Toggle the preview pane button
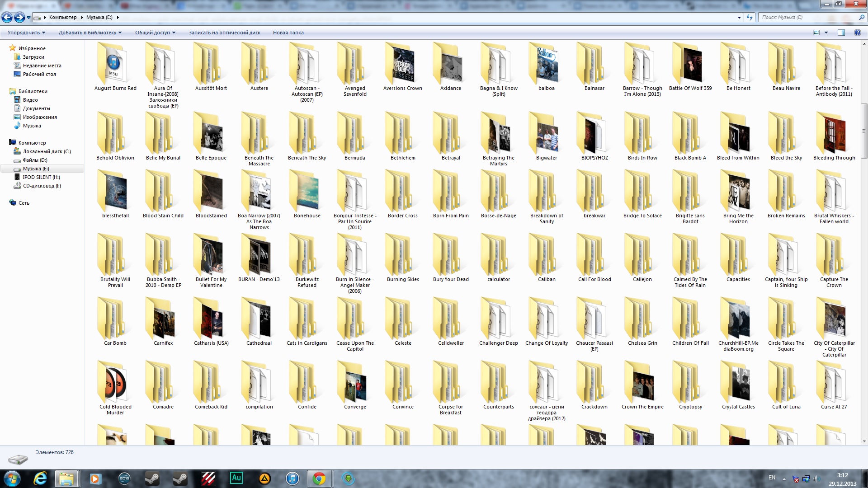Image resolution: width=868 pixels, height=488 pixels. (841, 33)
